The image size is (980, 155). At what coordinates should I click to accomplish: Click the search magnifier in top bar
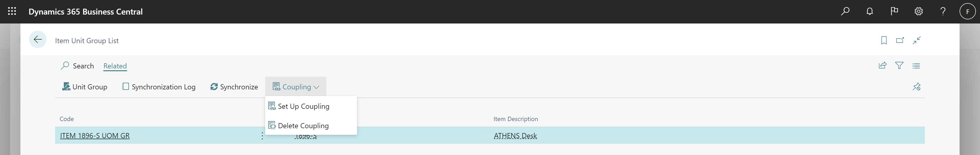[845, 11]
